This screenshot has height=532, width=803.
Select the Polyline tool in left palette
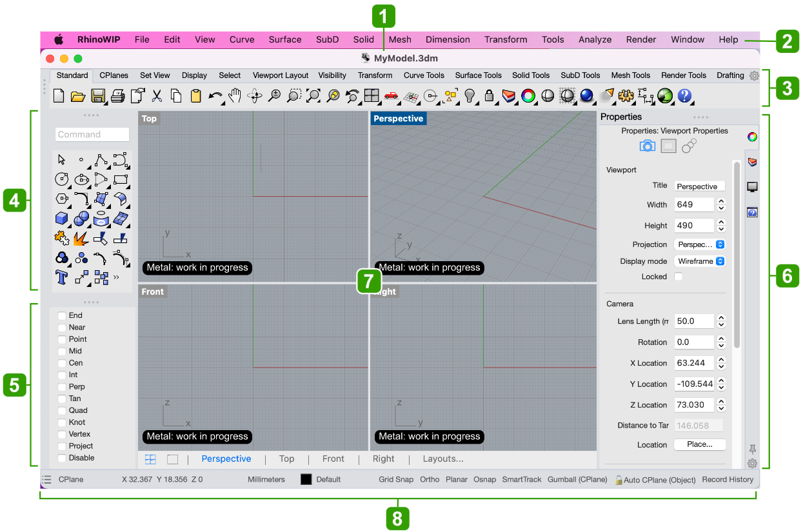(x=101, y=160)
